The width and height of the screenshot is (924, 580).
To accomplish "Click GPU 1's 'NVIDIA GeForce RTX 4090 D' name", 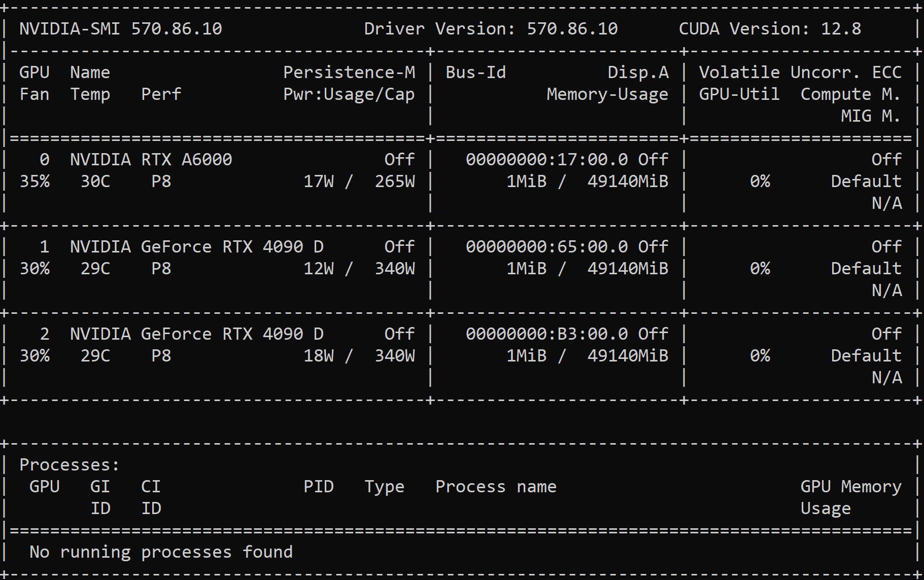I will click(197, 246).
